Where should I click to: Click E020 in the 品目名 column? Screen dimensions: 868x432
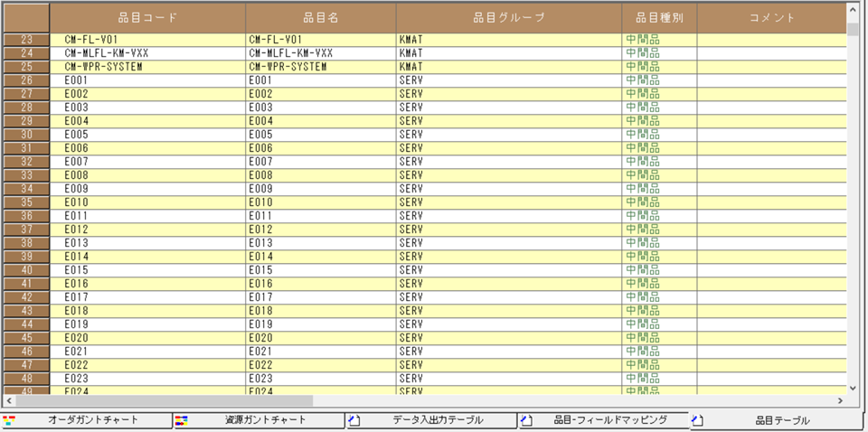321,338
